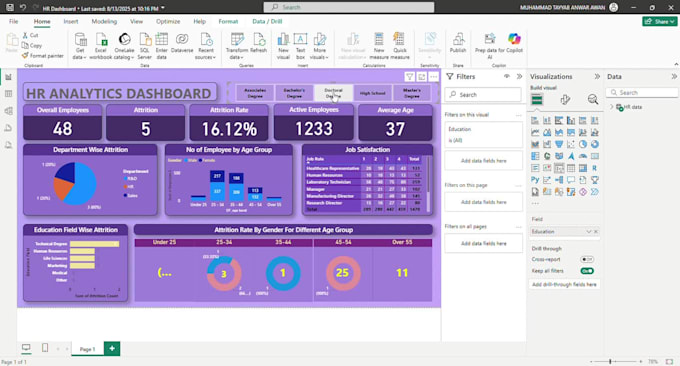Create a Quick measure

tap(399, 46)
